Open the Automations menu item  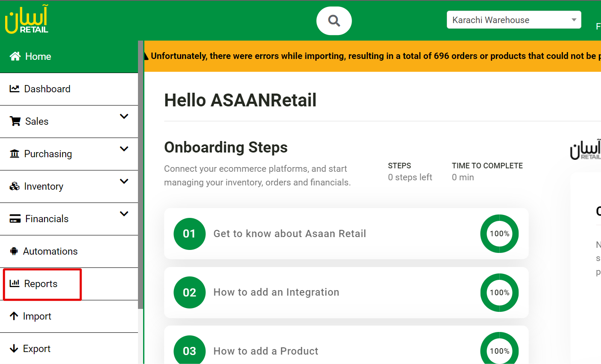[69, 251]
